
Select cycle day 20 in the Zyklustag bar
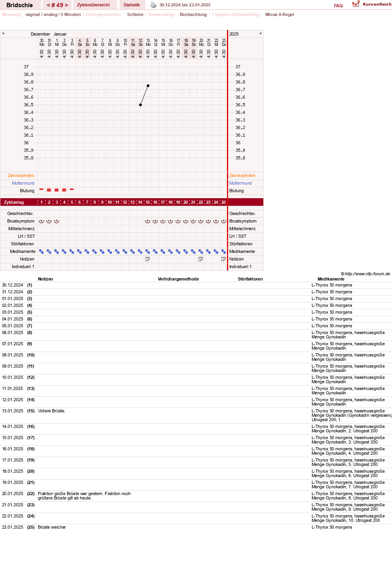tap(185, 202)
